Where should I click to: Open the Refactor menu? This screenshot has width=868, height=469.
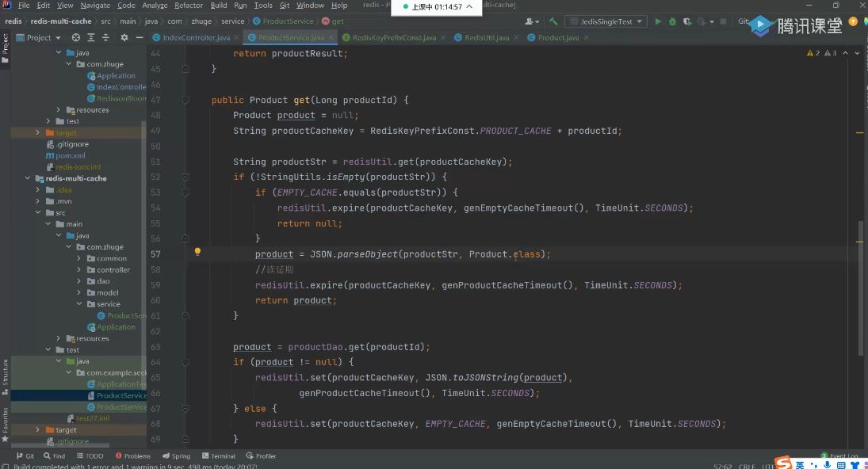(x=189, y=6)
